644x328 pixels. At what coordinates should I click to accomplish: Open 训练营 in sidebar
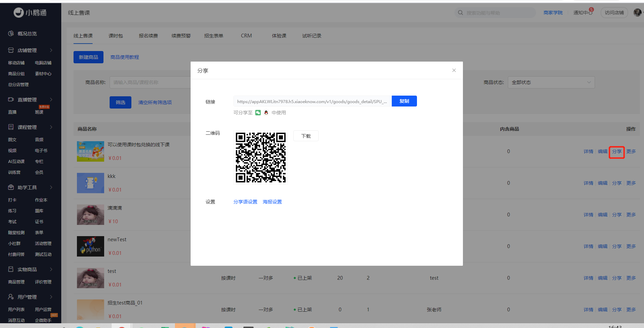pos(14,172)
